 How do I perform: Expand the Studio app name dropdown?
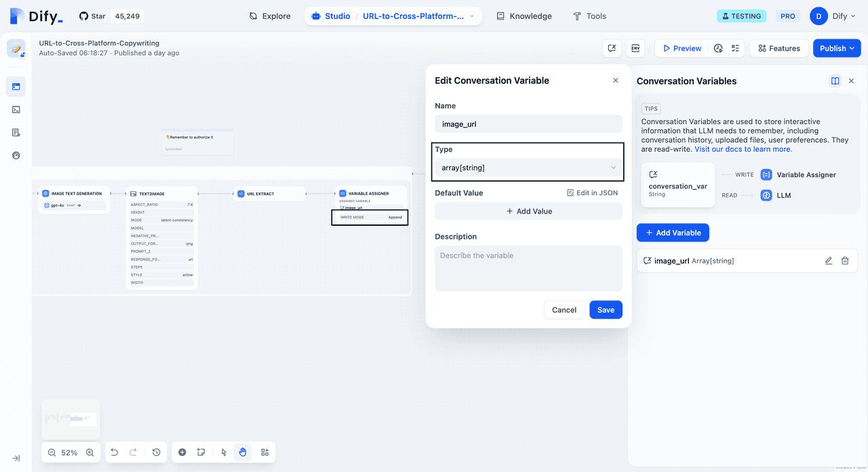tap(472, 16)
